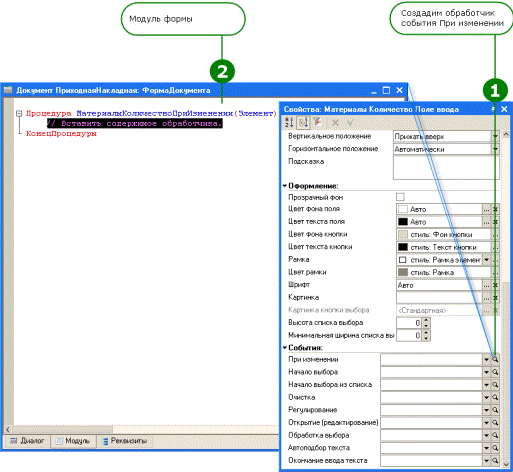Click magnifier icon for Начало выбора event

(495, 372)
